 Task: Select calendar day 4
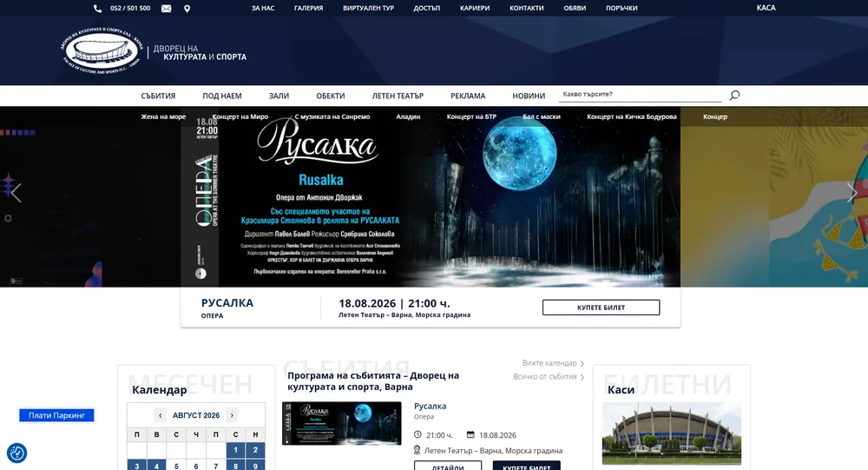[x=156, y=465]
